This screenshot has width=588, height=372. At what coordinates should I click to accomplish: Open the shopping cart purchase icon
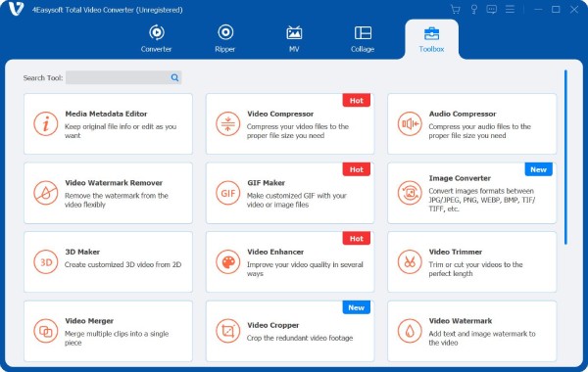click(456, 10)
